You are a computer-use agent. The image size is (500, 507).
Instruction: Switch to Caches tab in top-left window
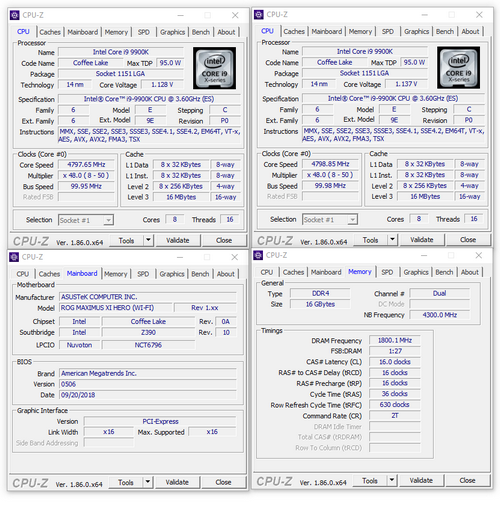(x=50, y=32)
